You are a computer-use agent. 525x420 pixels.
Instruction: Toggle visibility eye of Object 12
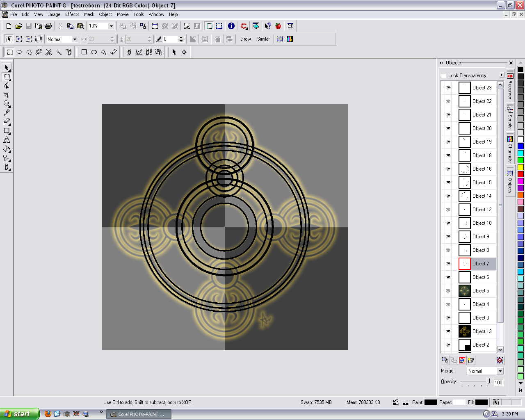(448, 210)
